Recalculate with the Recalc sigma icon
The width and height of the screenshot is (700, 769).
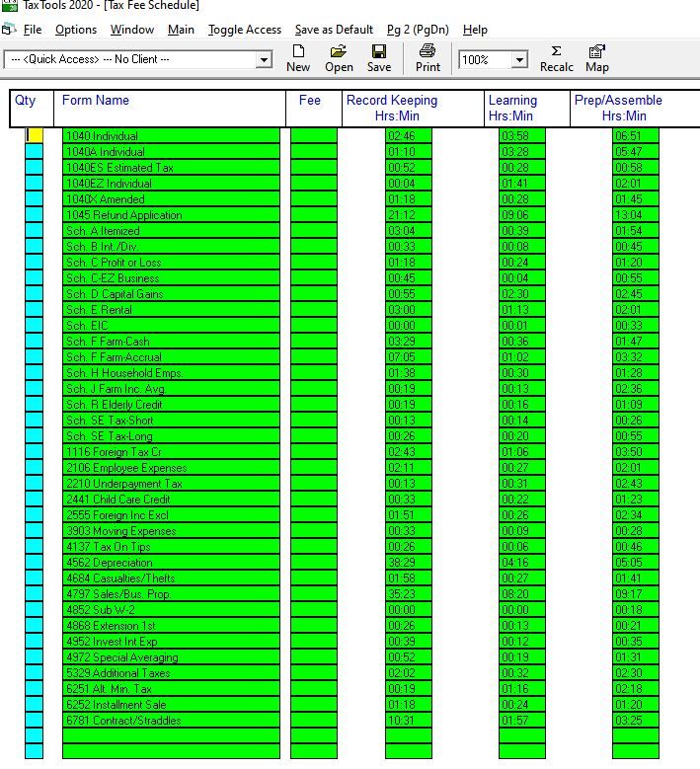coord(556,58)
